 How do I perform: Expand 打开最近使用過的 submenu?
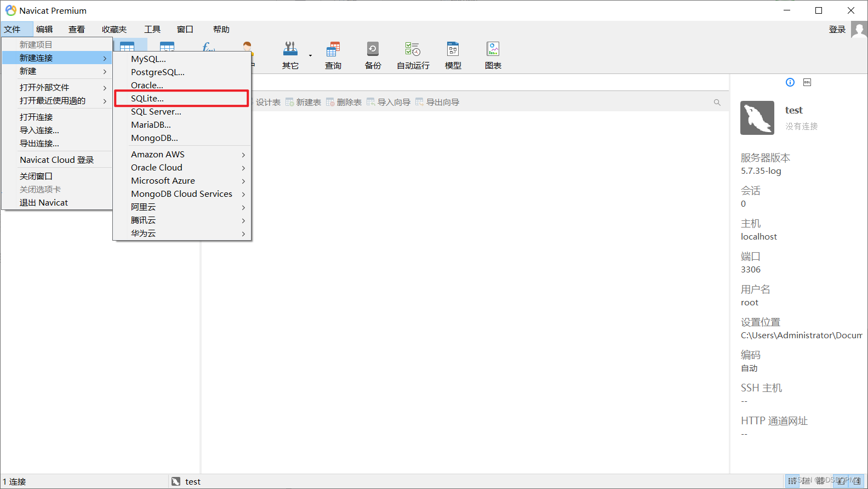point(57,101)
